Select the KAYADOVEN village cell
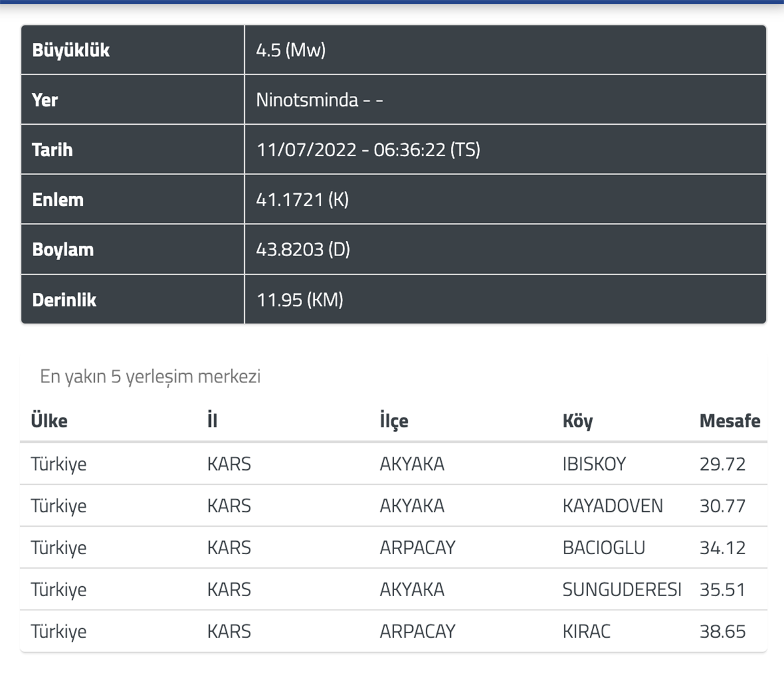 [x=612, y=506]
